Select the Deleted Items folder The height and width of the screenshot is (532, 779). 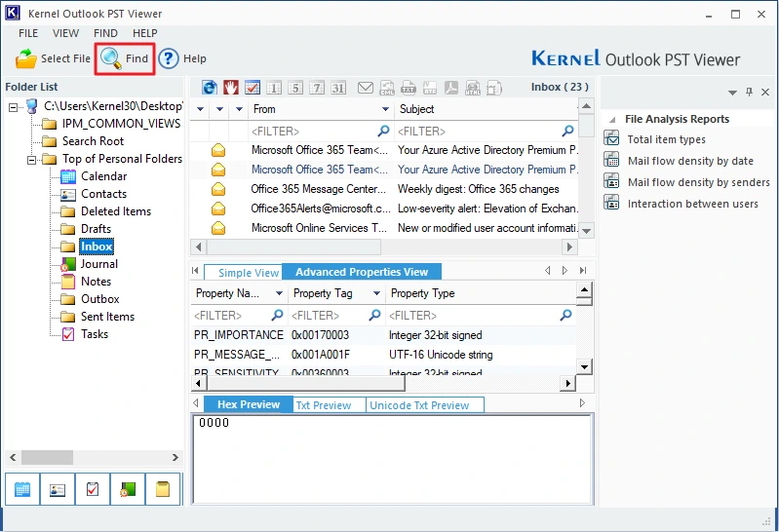[116, 211]
